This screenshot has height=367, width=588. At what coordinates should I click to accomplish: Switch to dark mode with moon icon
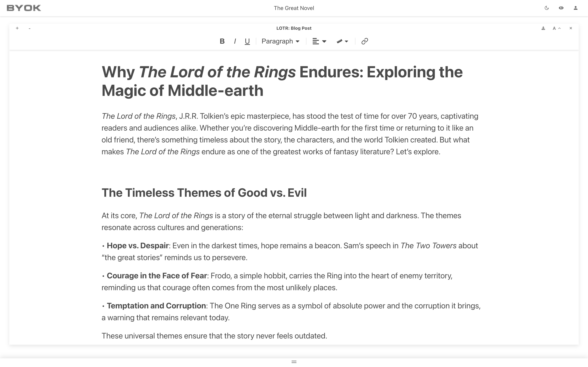pyautogui.click(x=547, y=8)
